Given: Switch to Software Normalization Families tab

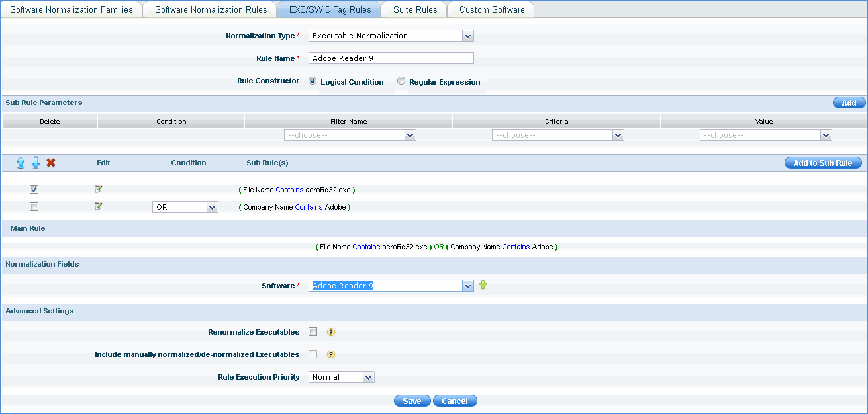Looking at the screenshot, I should pos(72,9).
